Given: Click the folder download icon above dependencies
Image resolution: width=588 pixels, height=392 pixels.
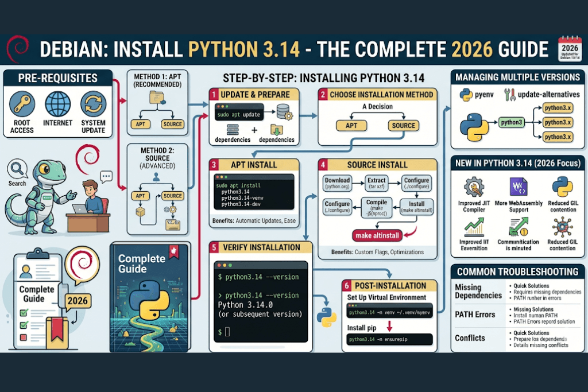Looking at the screenshot, I should point(277,130).
